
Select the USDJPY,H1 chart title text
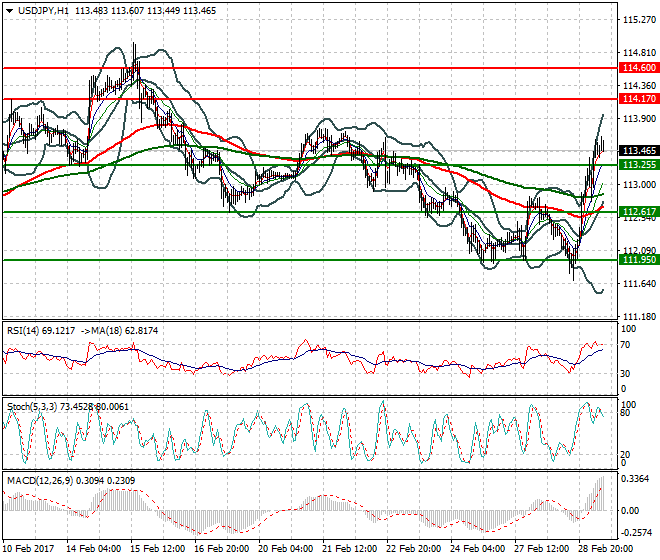click(43, 8)
